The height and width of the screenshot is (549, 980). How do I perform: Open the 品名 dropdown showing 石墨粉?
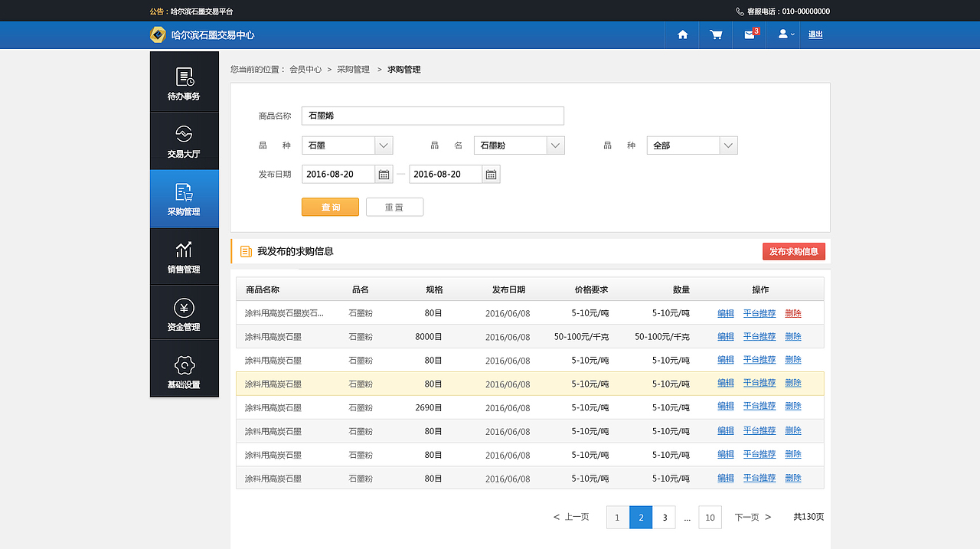556,145
